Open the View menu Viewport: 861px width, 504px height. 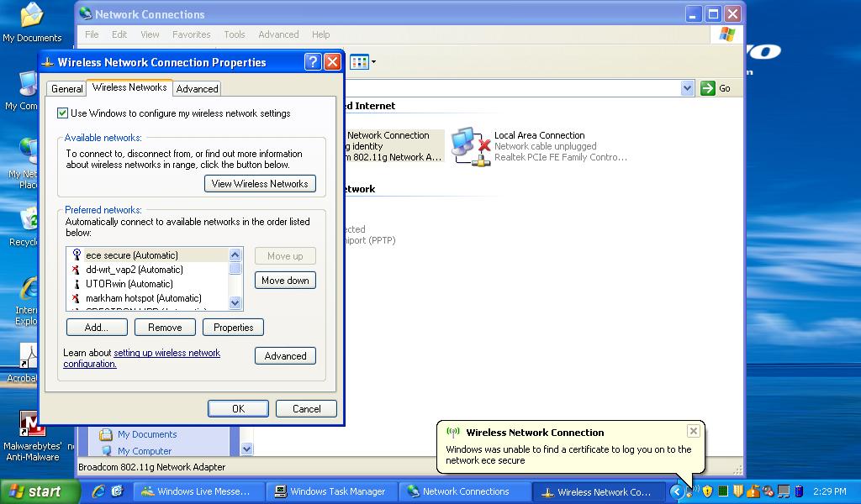point(150,34)
